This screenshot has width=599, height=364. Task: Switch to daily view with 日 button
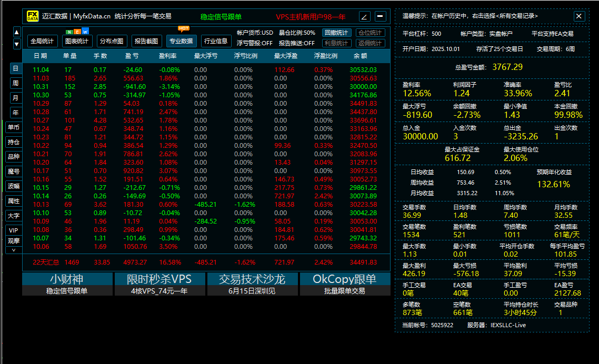click(x=16, y=68)
